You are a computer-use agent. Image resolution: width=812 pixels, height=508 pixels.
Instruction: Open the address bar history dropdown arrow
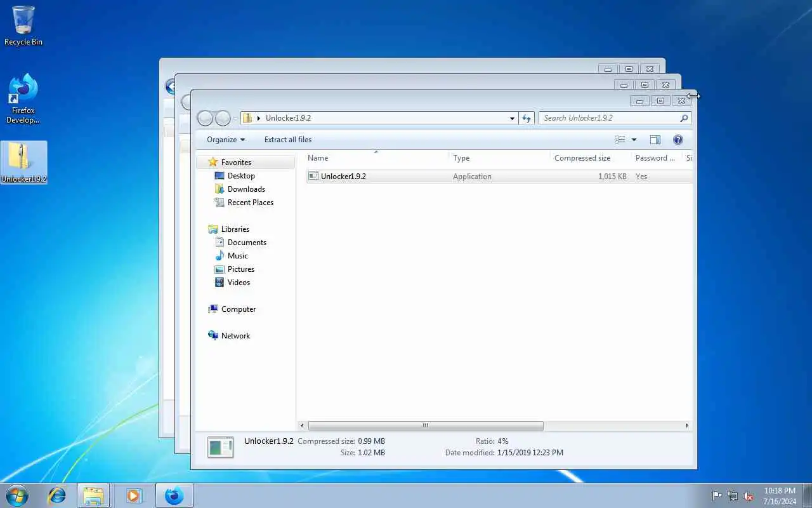(x=512, y=118)
